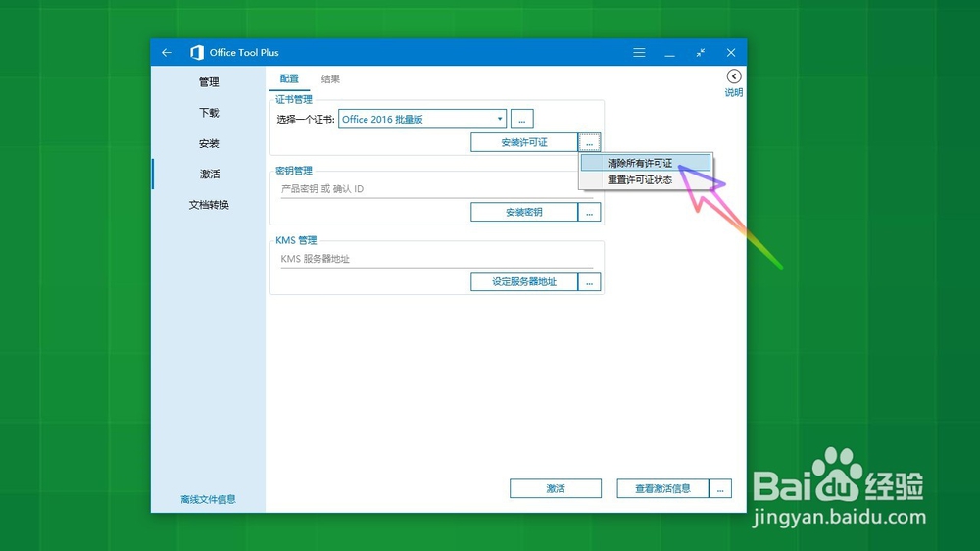Open the ellipsis menu next to 查看激活信息

coord(720,488)
